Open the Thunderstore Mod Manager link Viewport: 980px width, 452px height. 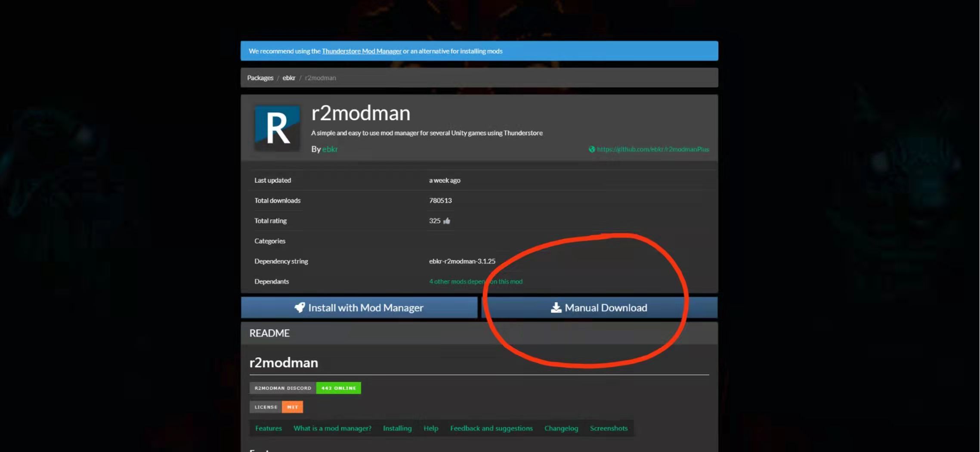[x=362, y=51]
